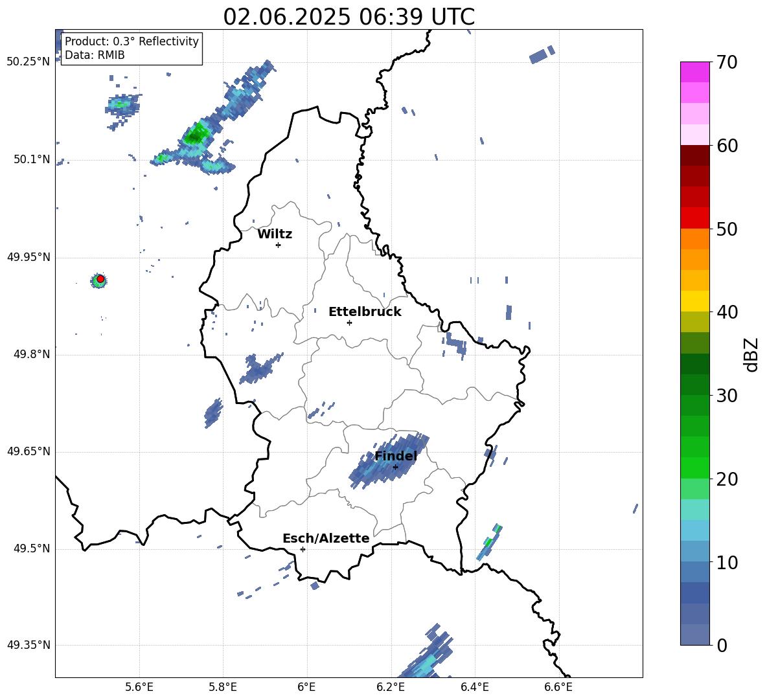Click the 6.2°E longitude label

pos(391,687)
